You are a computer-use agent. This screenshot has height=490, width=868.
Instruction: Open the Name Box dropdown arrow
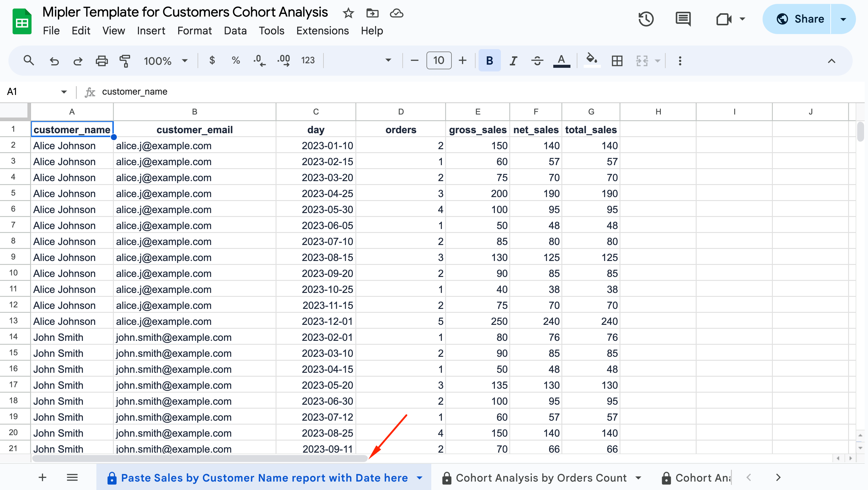64,92
